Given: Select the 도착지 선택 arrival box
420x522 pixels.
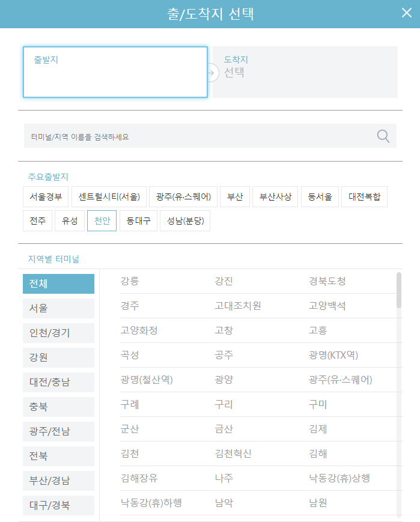Looking at the screenshot, I should click(305, 72).
